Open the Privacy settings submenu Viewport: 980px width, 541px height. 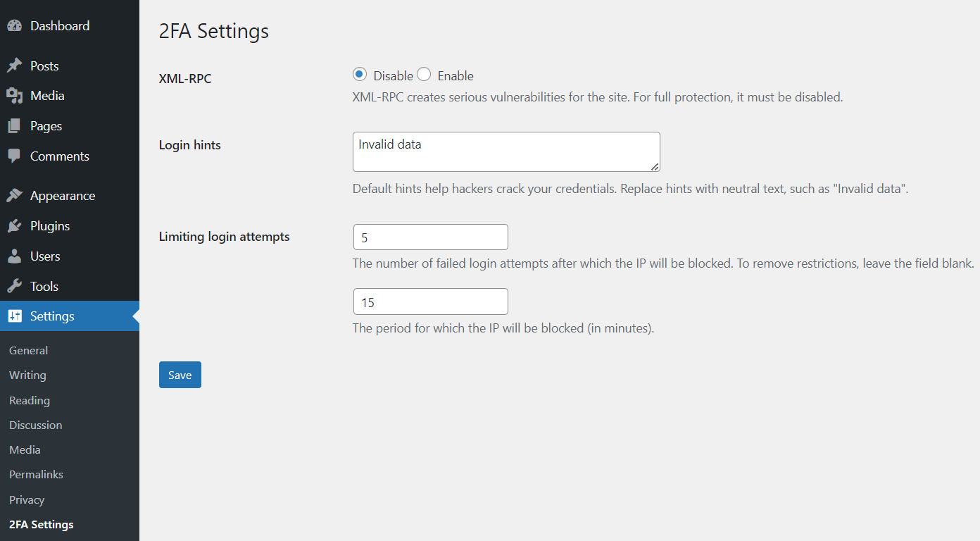point(27,500)
